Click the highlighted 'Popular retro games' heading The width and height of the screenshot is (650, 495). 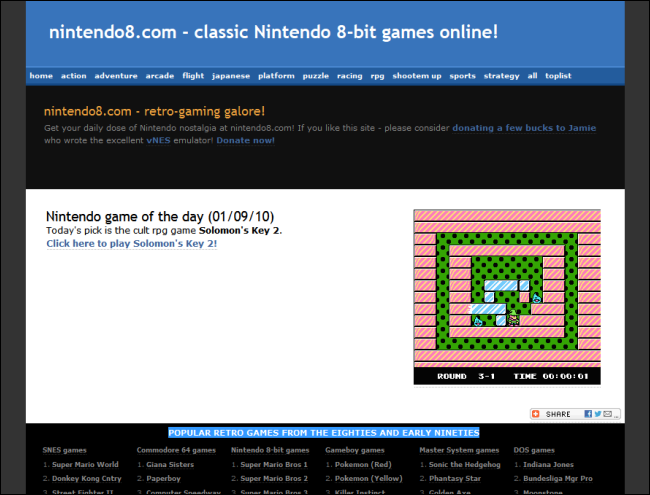[x=324, y=433]
